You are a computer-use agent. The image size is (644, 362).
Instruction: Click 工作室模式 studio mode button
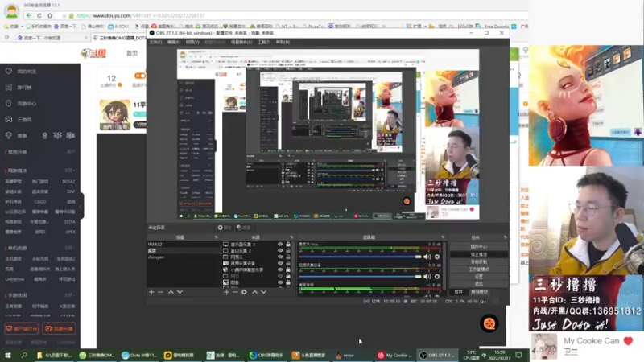tap(478, 269)
